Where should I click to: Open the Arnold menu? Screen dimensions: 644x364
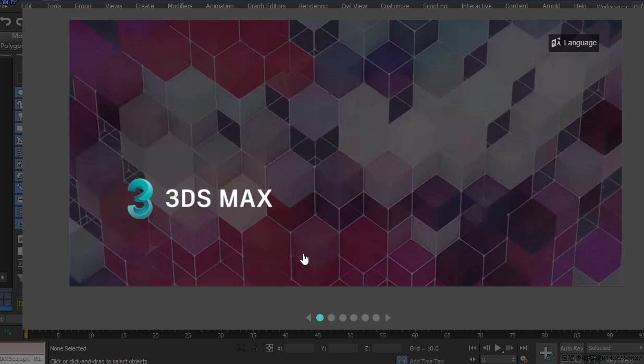[x=551, y=6]
